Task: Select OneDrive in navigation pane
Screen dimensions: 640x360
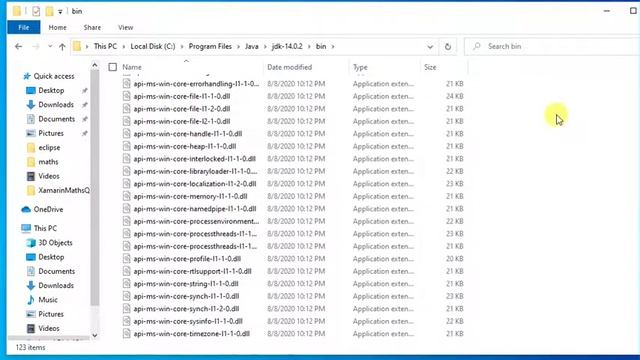Action: click(48, 209)
